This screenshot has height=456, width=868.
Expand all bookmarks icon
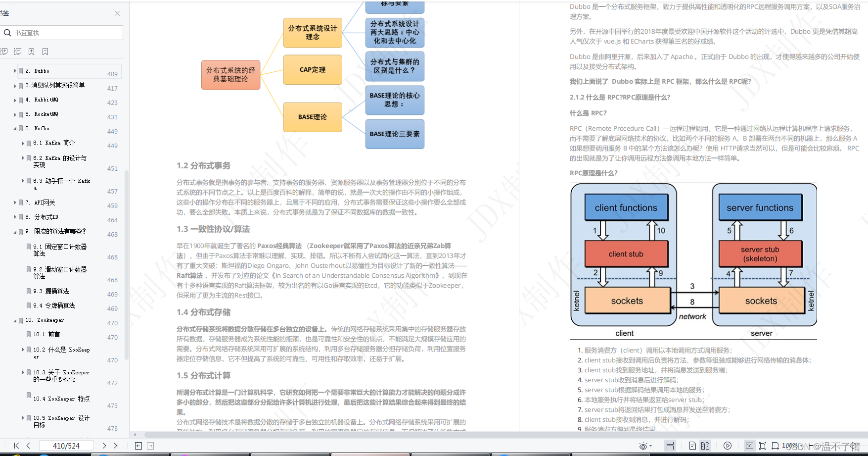(x=4, y=51)
